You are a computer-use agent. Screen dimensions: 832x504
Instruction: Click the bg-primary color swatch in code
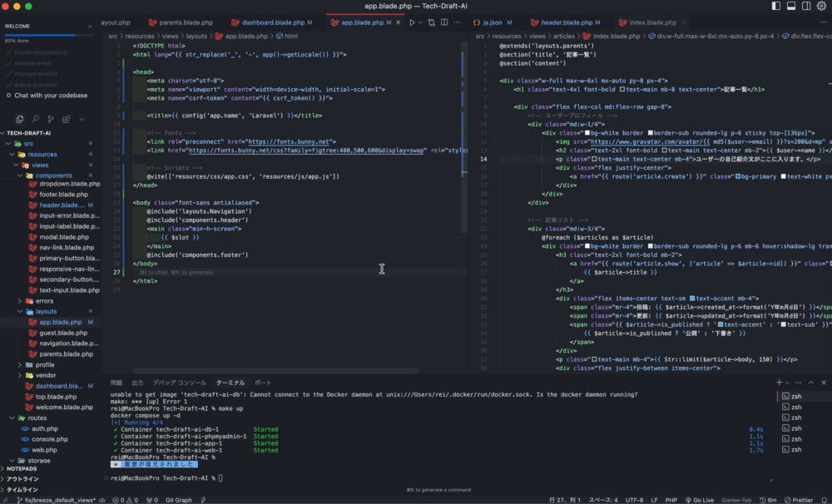click(x=737, y=176)
